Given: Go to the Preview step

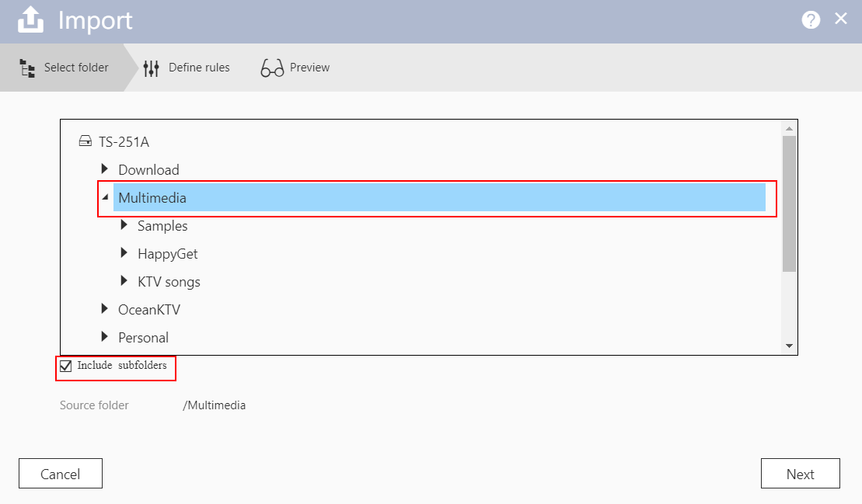Looking at the screenshot, I should tap(309, 68).
